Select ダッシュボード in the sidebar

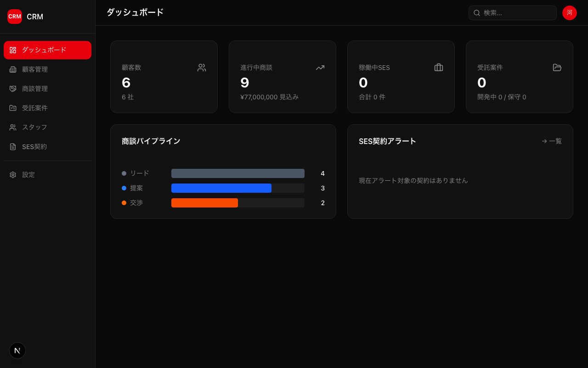tap(47, 50)
